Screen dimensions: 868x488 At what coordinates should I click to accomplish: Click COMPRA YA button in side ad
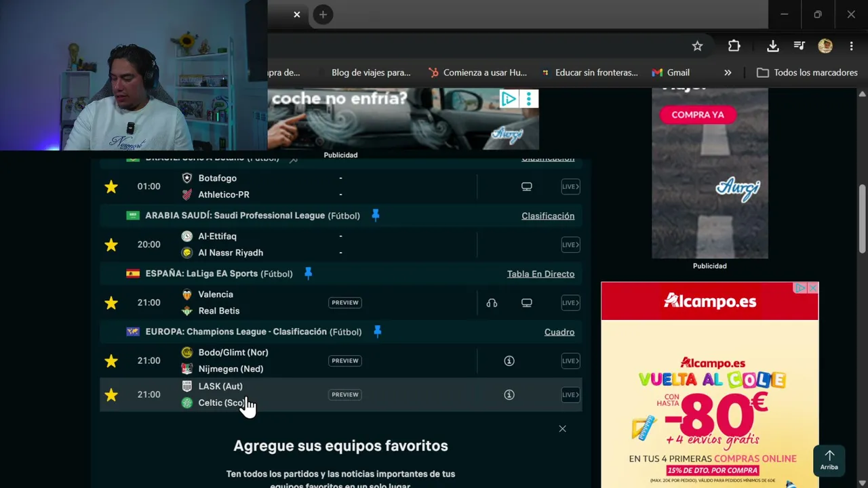698,115
